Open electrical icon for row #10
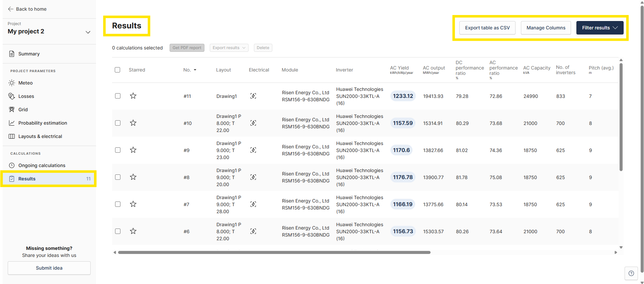 (x=253, y=123)
